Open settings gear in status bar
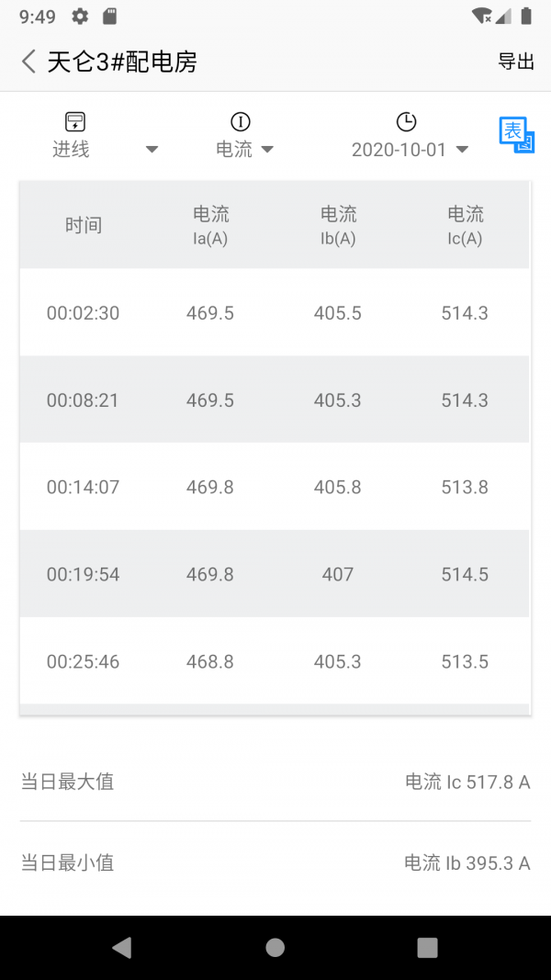This screenshot has width=551, height=980. 80,17
